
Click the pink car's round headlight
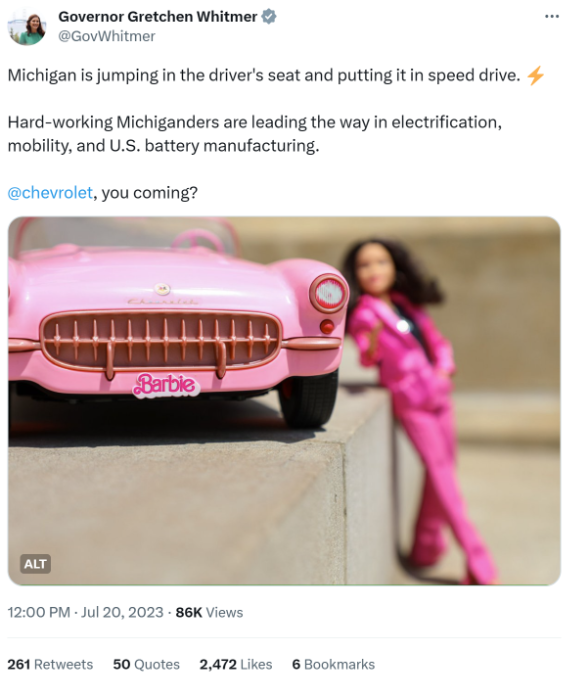pos(329,293)
